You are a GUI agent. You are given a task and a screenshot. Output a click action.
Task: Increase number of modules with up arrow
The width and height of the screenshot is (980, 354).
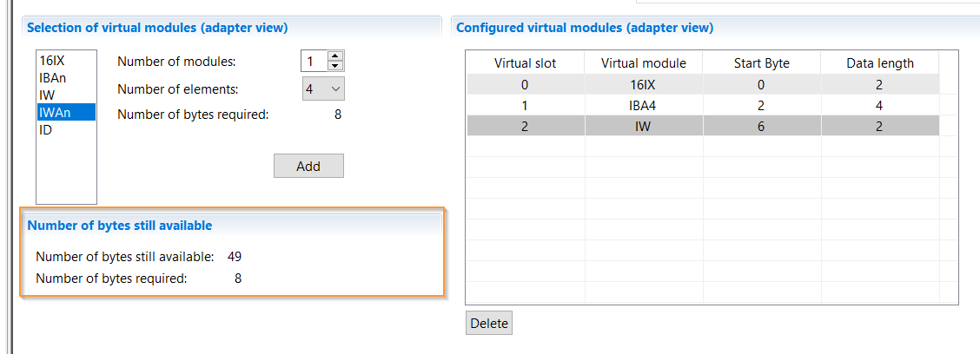coord(335,56)
